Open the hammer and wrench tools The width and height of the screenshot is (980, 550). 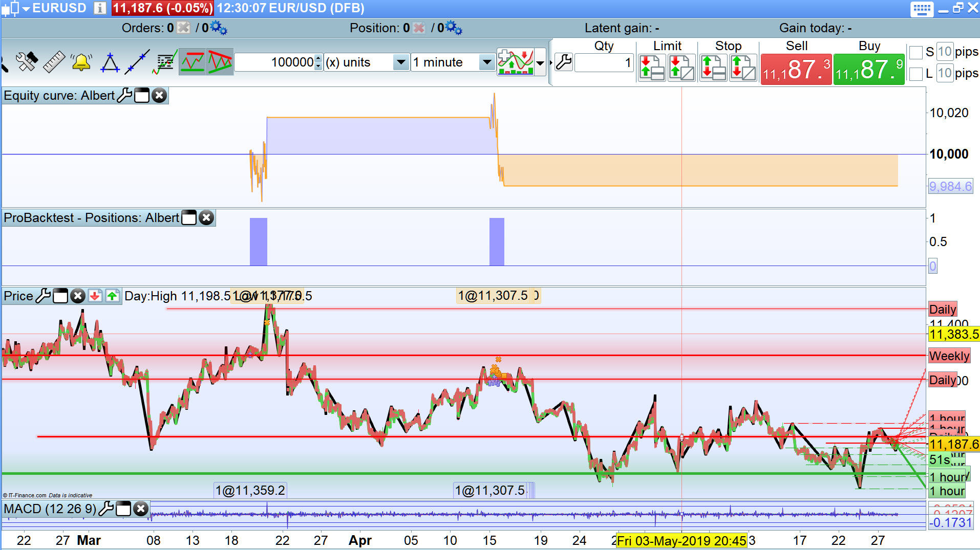[x=27, y=62]
